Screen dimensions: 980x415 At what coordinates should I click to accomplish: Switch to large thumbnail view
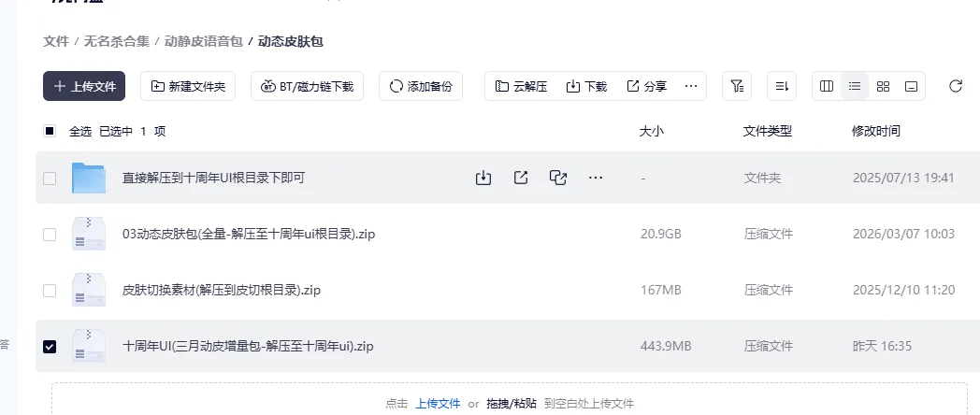click(x=911, y=86)
